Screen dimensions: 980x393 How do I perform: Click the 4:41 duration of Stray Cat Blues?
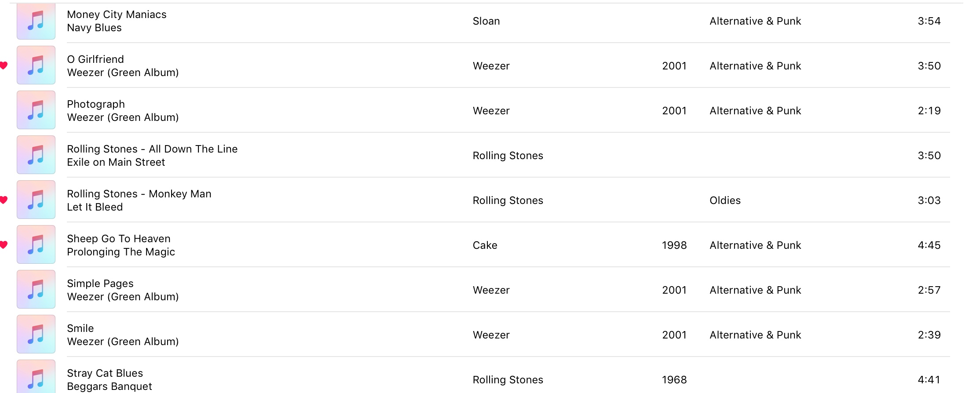[929, 380]
